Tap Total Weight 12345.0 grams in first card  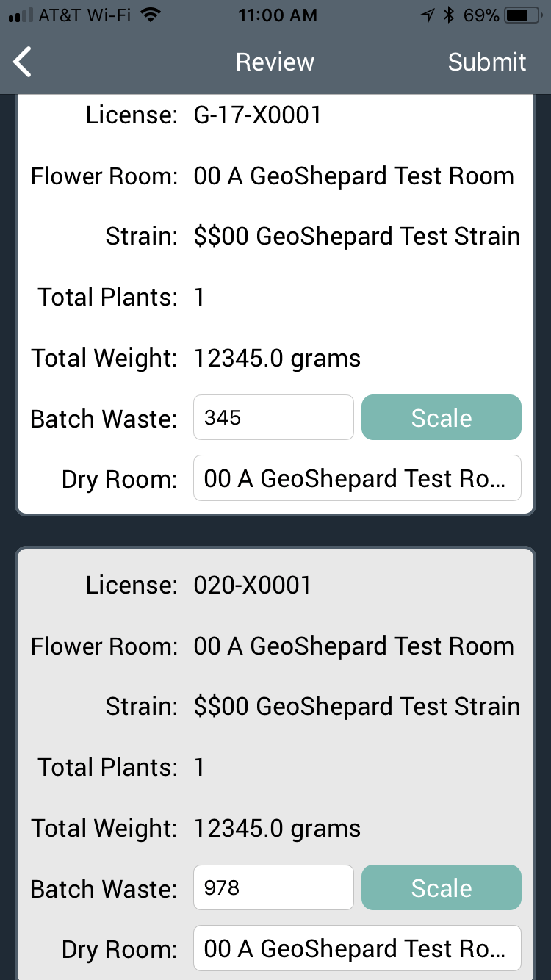point(277,359)
